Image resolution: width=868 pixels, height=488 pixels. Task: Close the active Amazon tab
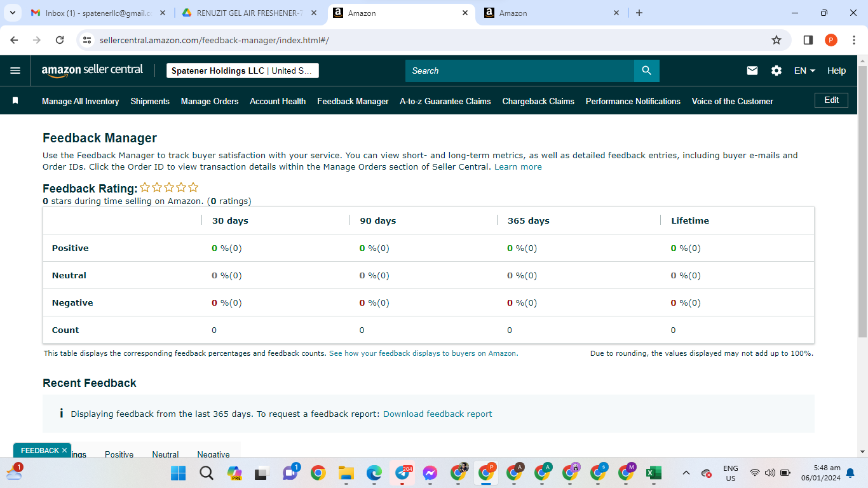465,13
